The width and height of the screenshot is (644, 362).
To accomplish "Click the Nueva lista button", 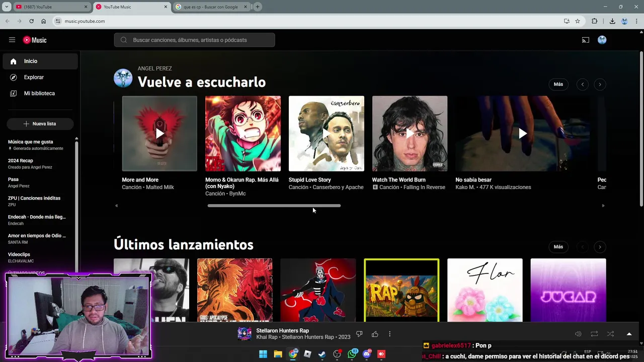I will click(40, 124).
